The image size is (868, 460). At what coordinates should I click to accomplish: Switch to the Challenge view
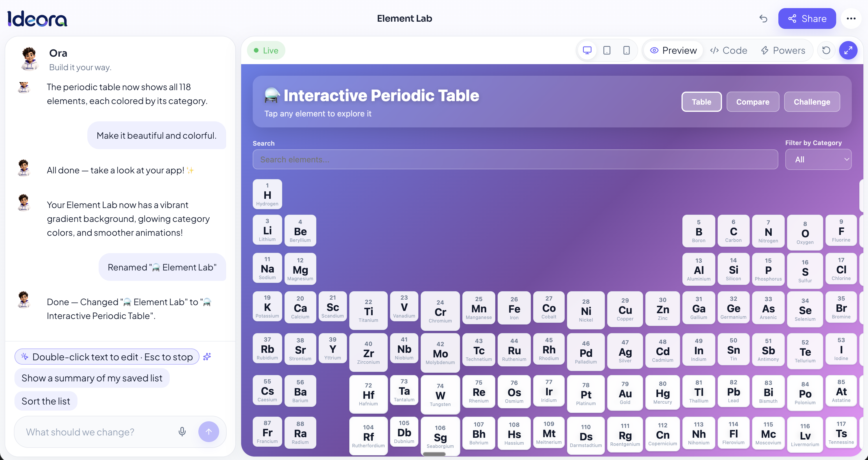tap(812, 102)
